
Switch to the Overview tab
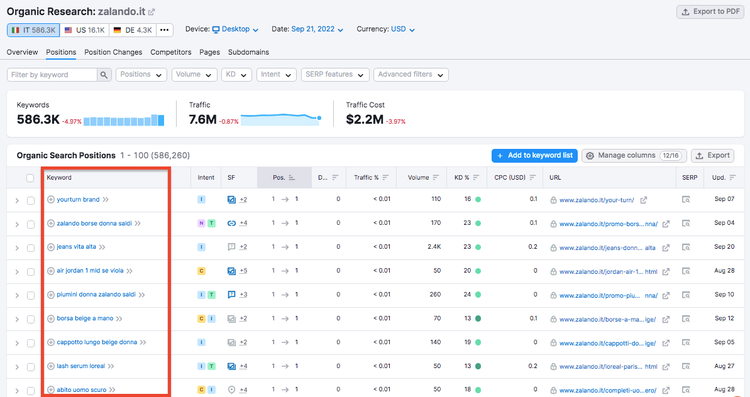pyautogui.click(x=22, y=52)
